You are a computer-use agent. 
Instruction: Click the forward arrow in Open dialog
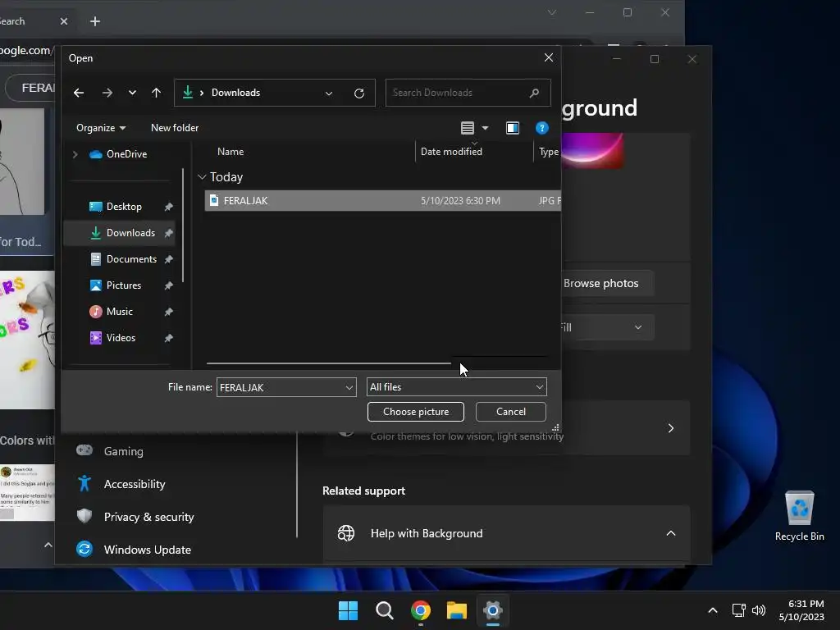click(x=107, y=93)
